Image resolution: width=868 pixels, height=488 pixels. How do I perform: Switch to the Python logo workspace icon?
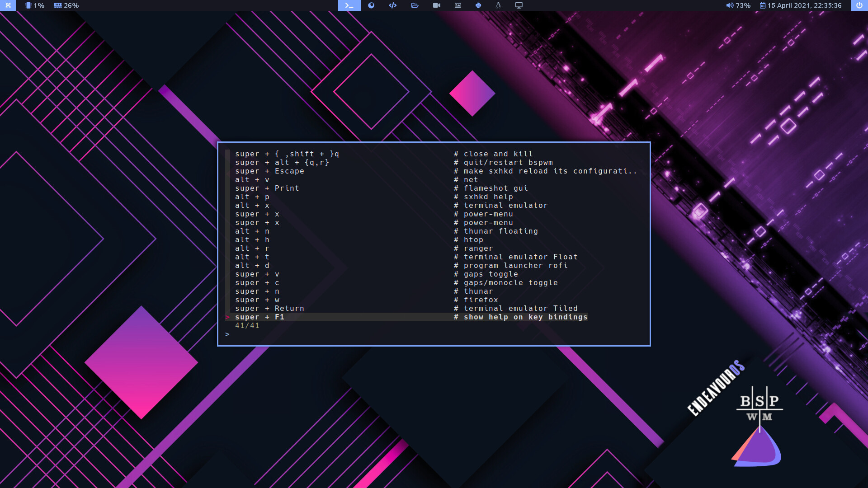pyautogui.click(x=478, y=5)
